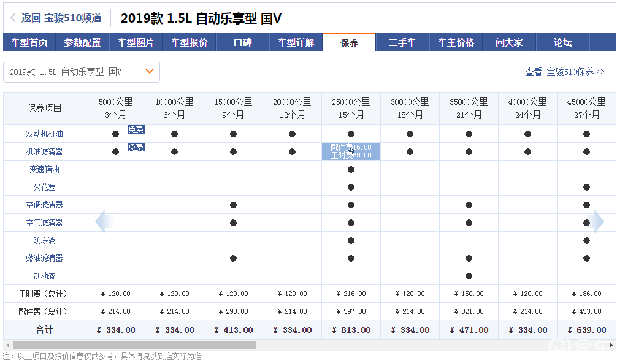Switch to the 参数配置 tab
The height and width of the screenshot is (364, 617).
pos(83,42)
